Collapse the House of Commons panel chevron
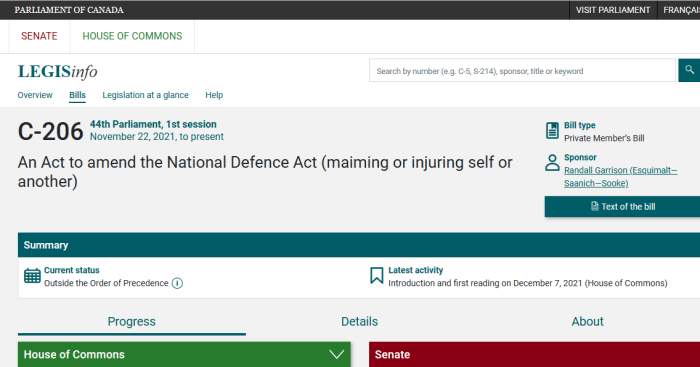The image size is (700, 367). [337, 354]
